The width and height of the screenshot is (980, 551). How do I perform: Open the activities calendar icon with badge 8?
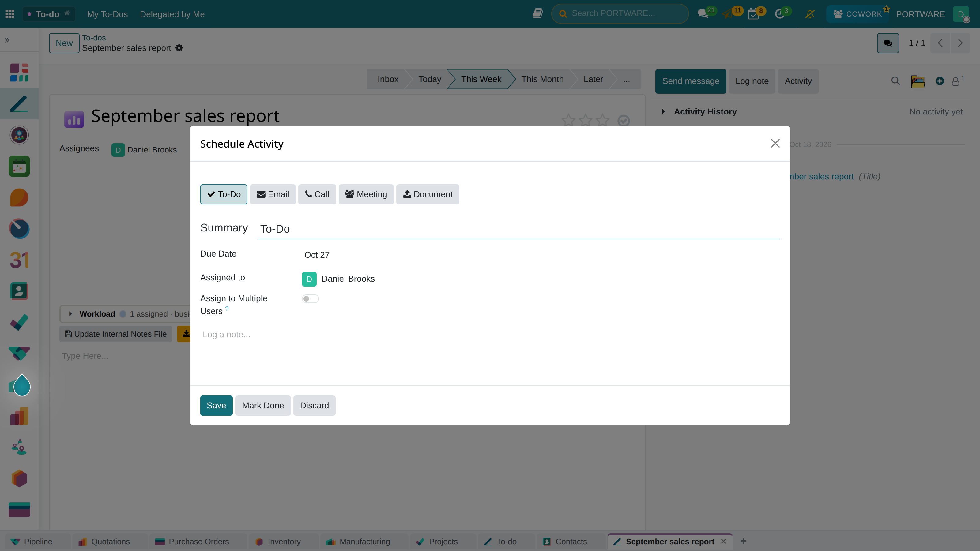click(753, 14)
